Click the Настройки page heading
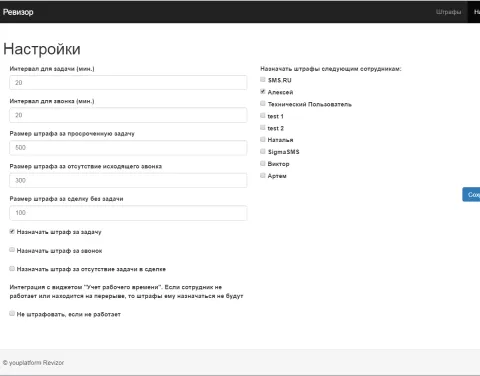Image resolution: width=480 pixels, height=376 pixels. [x=42, y=49]
